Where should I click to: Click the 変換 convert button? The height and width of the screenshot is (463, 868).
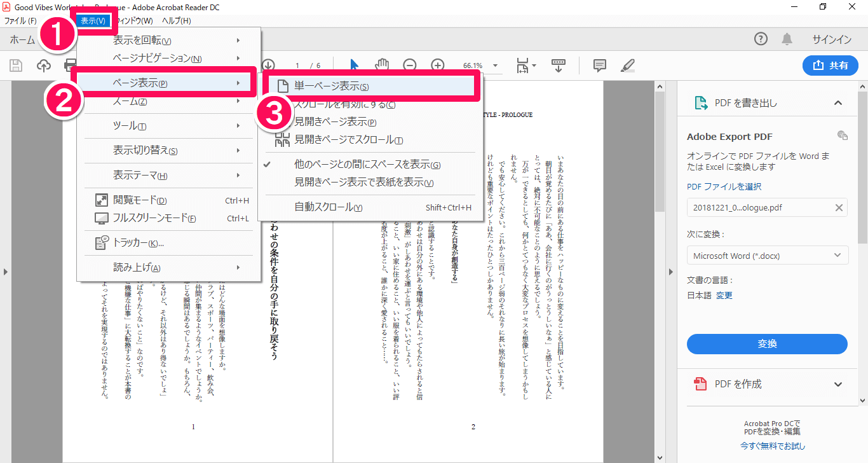(x=767, y=343)
